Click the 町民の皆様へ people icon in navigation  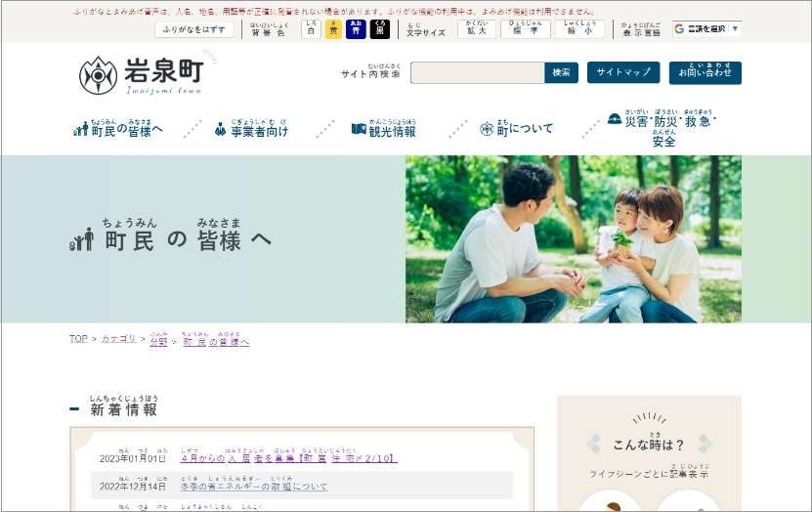coord(81,128)
